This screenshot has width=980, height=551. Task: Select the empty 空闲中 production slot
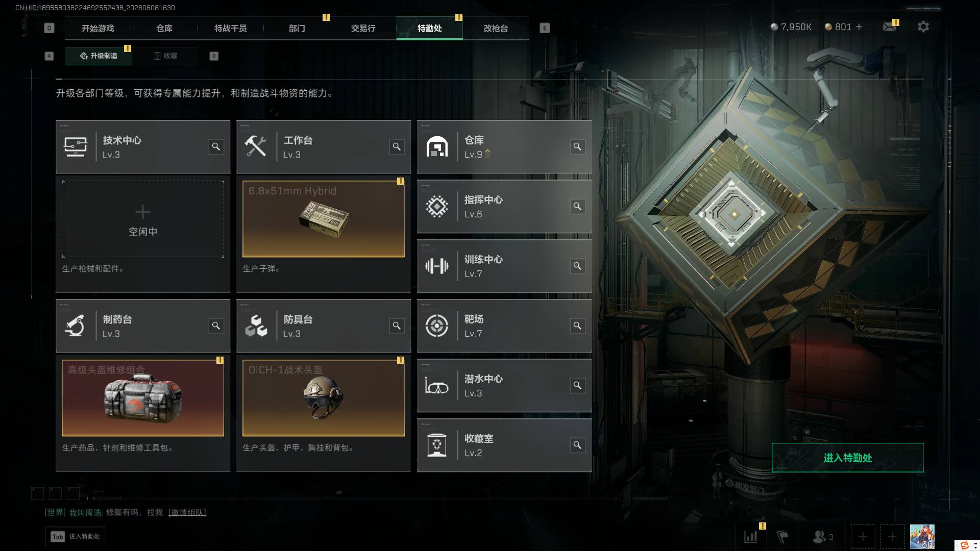tap(143, 219)
